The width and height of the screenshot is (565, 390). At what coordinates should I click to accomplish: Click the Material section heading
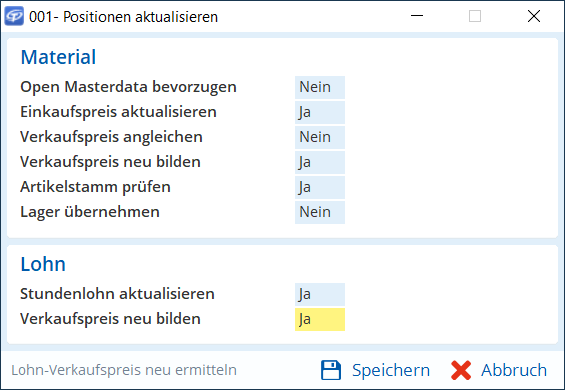pyautogui.click(x=58, y=57)
